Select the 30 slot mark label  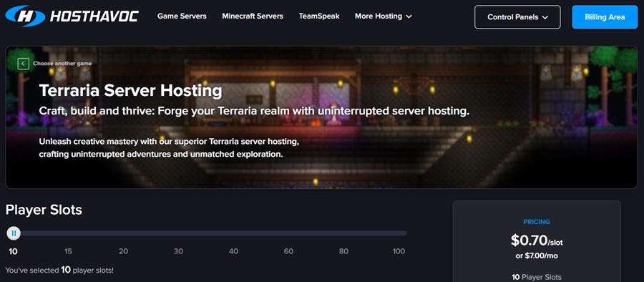coord(178,251)
